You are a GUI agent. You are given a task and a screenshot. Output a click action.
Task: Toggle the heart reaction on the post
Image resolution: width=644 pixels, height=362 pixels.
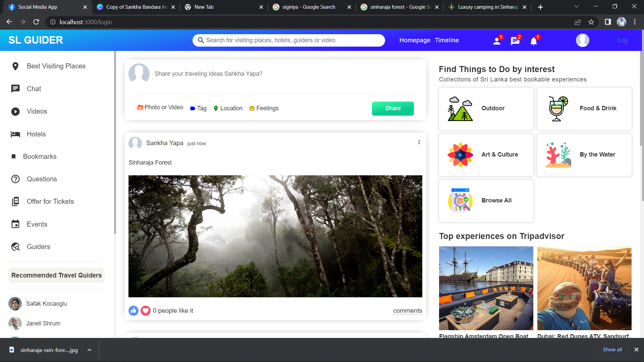145,311
